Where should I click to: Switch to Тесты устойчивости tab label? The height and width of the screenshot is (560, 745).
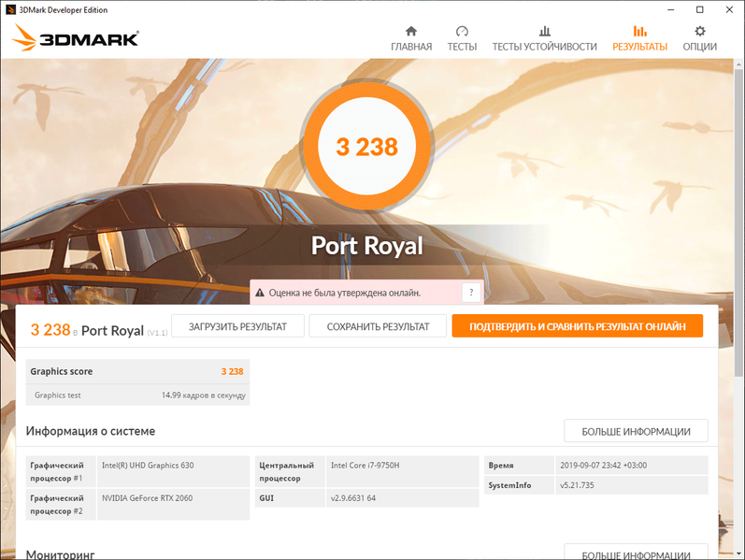[544, 47]
